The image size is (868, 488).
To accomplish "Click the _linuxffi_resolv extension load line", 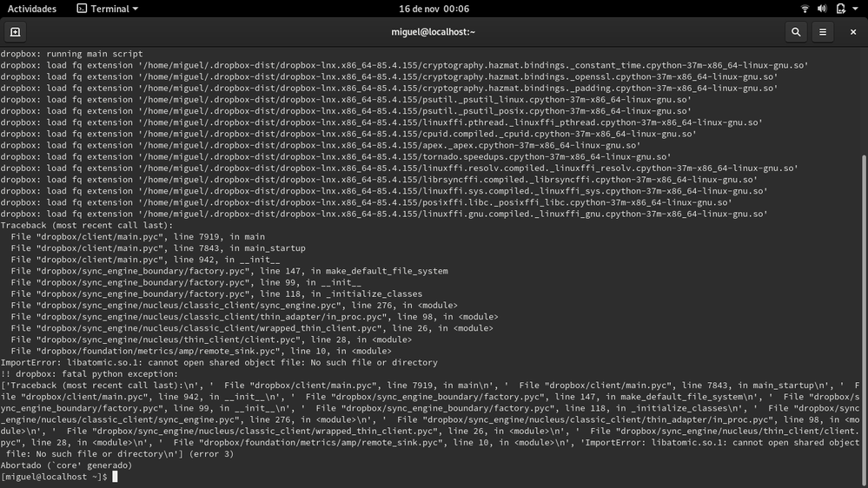I will 399,168.
